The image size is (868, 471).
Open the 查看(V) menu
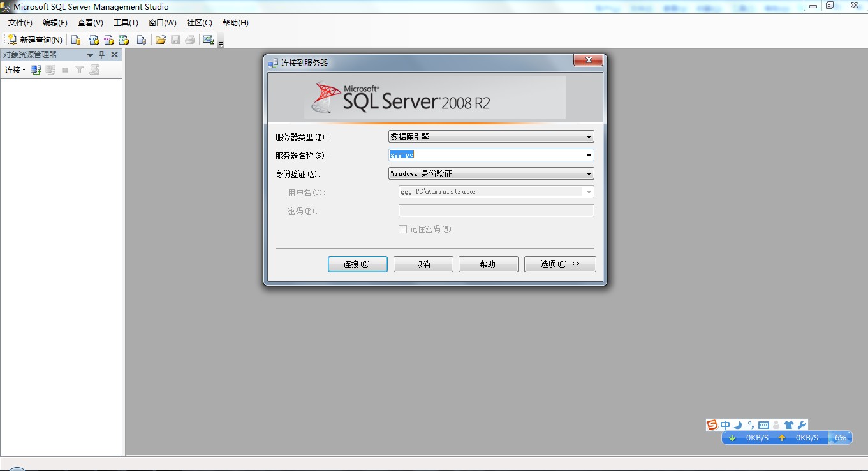91,23
